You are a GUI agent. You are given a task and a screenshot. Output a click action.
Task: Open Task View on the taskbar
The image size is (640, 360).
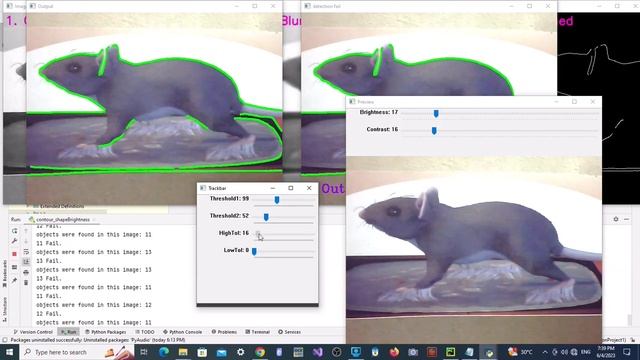tap(144, 352)
